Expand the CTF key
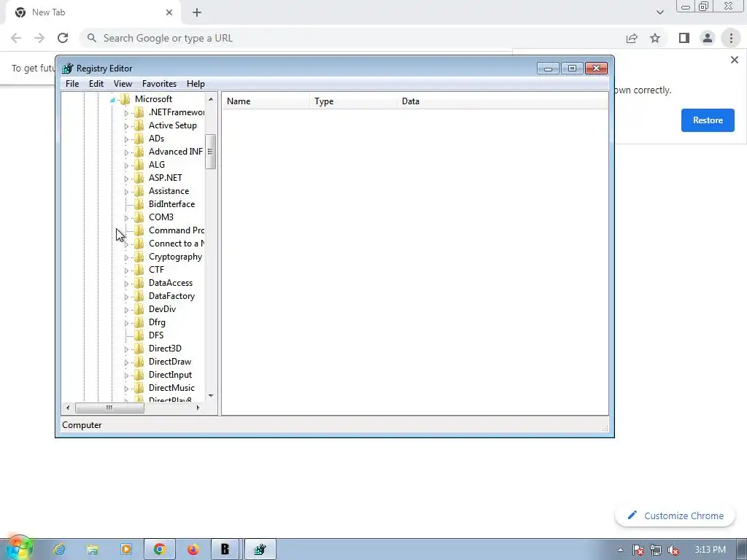Image resolution: width=747 pixels, height=560 pixels. pyautogui.click(x=126, y=271)
